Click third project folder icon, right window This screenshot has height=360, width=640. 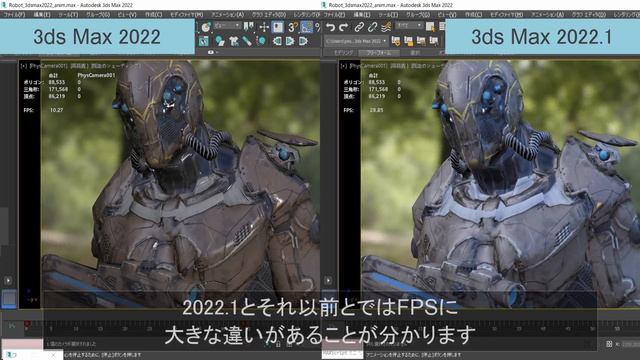tap(421, 41)
